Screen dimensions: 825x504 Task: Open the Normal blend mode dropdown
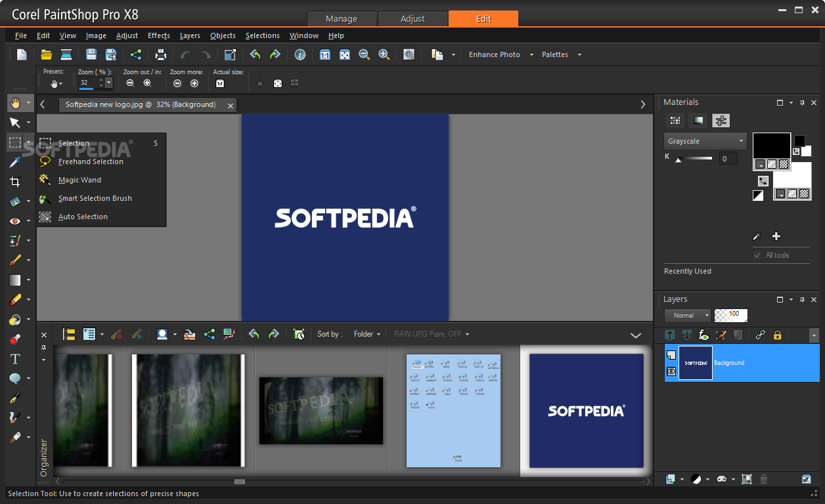click(687, 316)
